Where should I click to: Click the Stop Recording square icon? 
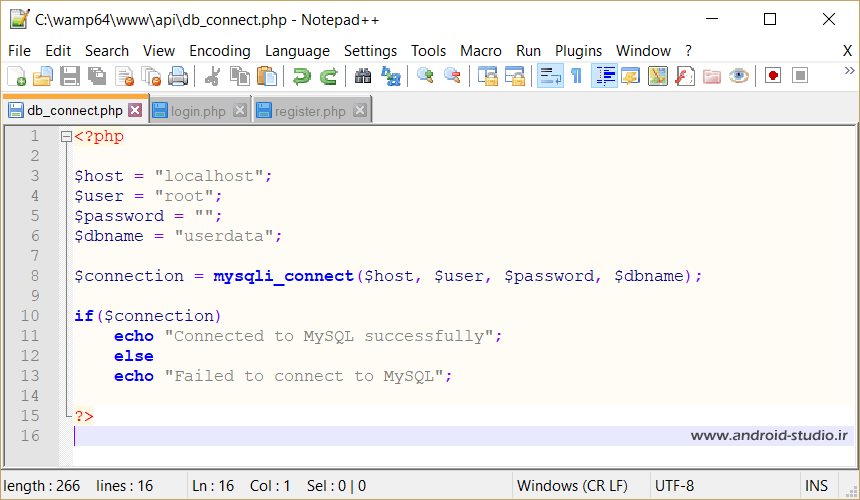point(800,76)
